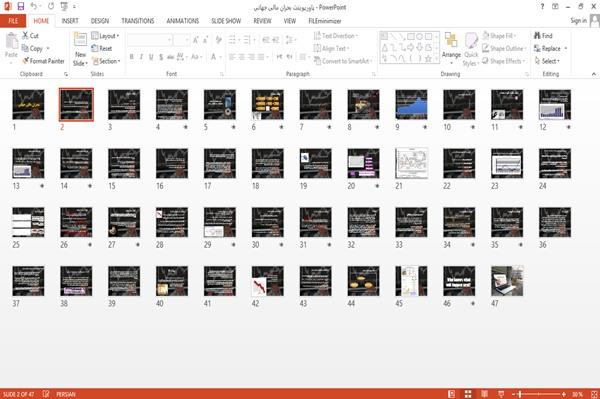Click the Save icon in quick access toolbar
600x399 pixels.
point(21,6)
